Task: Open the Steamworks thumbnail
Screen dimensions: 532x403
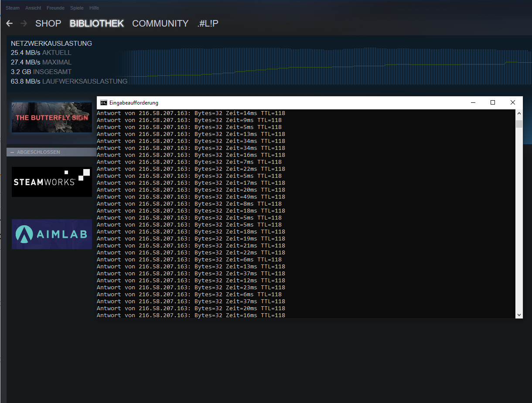Action: click(x=52, y=182)
